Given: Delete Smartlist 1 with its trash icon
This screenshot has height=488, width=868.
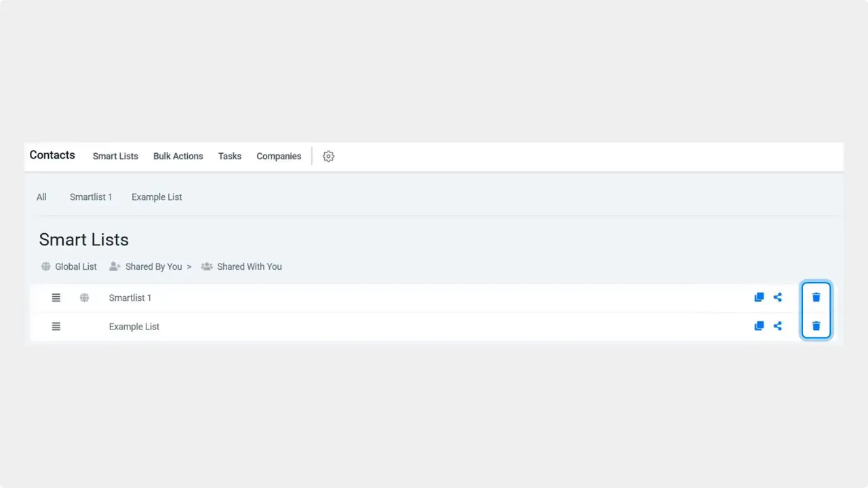Looking at the screenshot, I should coord(816,298).
